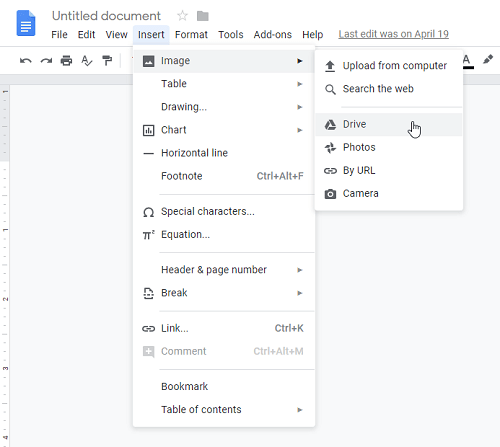Viewport: 500px width, 447px height.
Task: Close the open Insert menu
Action: click(x=151, y=35)
